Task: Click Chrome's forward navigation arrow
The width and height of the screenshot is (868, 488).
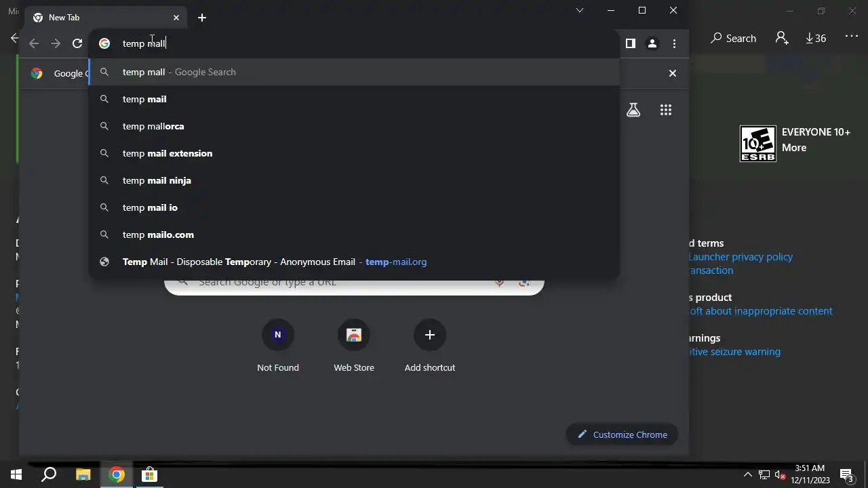Action: pyautogui.click(x=56, y=43)
